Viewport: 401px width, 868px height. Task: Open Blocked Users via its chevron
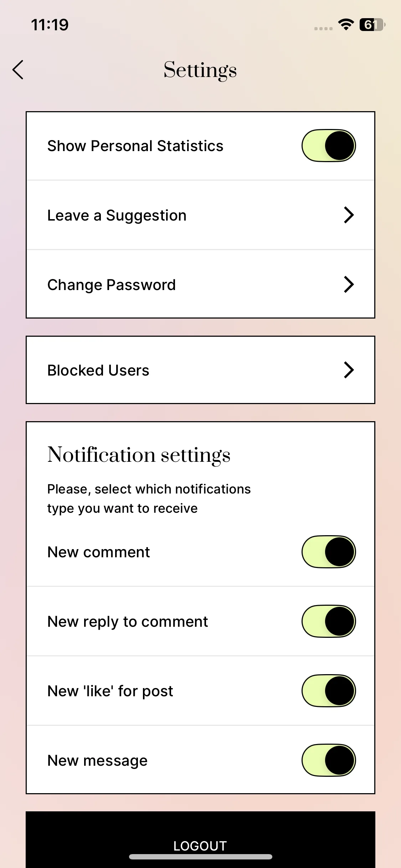pos(348,370)
